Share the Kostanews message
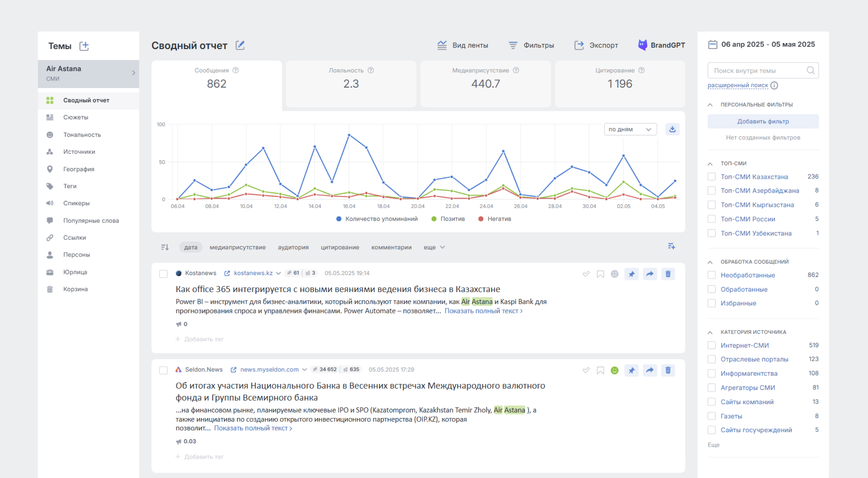Viewport: 868px width, 478px height. pos(649,274)
